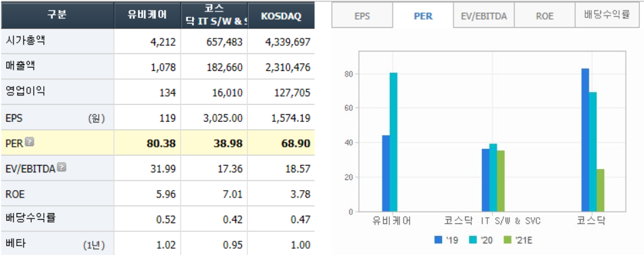
Task: Click the 38.98 PER value
Action: click(x=227, y=143)
